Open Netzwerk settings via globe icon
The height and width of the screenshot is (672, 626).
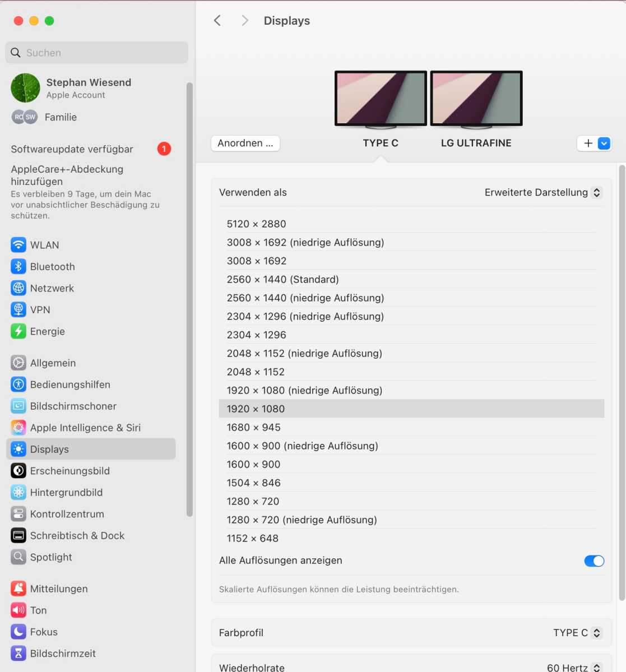[18, 288]
